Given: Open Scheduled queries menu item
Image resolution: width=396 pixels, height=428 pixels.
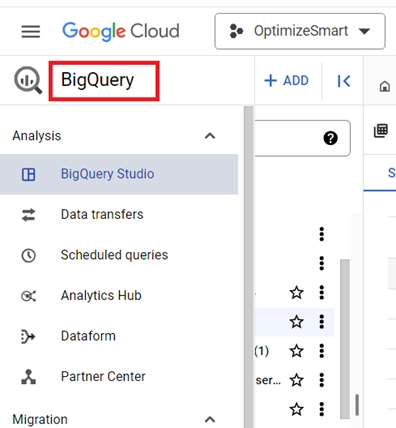Looking at the screenshot, I should 119,255.
